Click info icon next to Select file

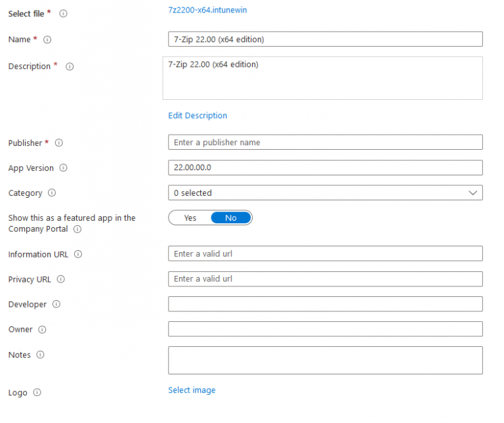[63, 14]
